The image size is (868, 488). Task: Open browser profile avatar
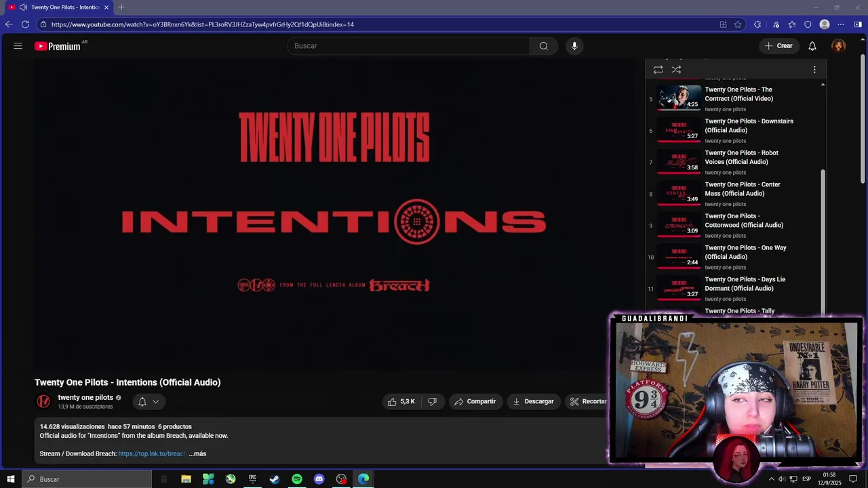pyautogui.click(x=825, y=24)
